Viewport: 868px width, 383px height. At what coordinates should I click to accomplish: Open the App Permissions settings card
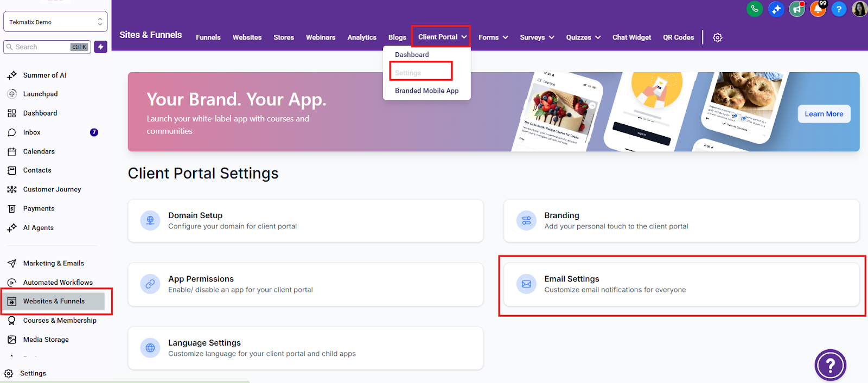click(x=305, y=284)
